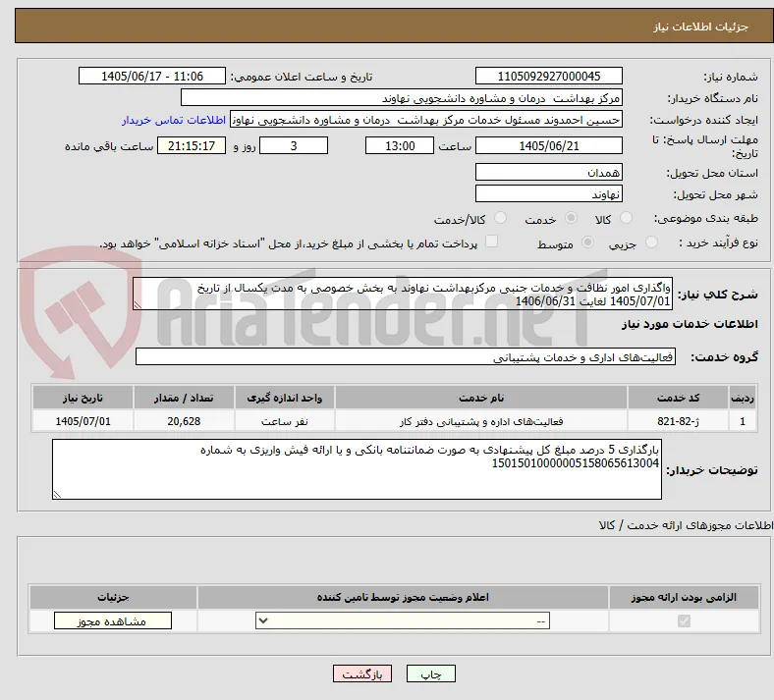Image resolution: width=774 pixels, height=700 pixels.
Task: Click اعلام وضعیت مجوز column header
Action: (x=403, y=597)
